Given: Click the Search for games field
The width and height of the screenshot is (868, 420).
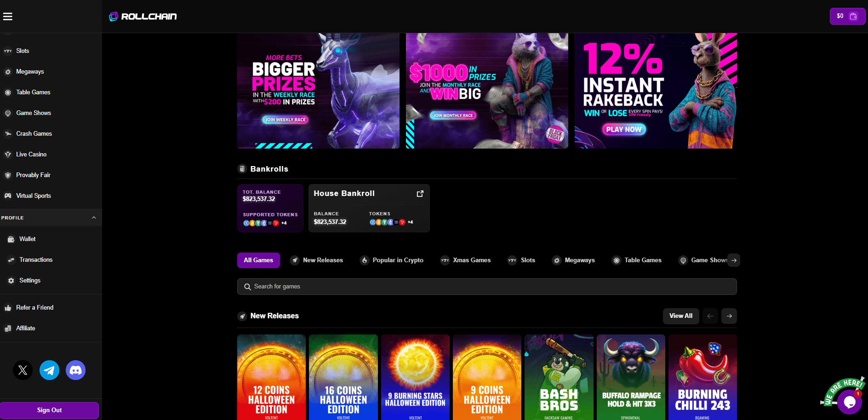Looking at the screenshot, I should click(486, 286).
